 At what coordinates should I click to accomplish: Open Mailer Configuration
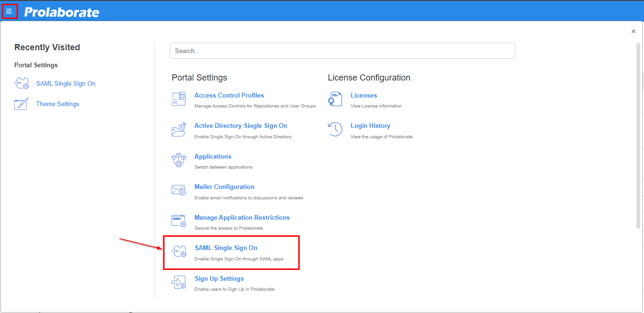pos(224,187)
